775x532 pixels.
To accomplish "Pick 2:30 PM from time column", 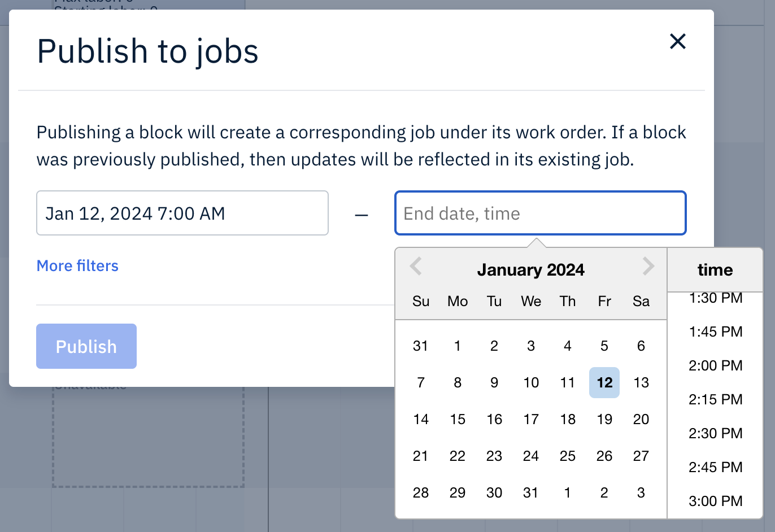I will point(715,433).
